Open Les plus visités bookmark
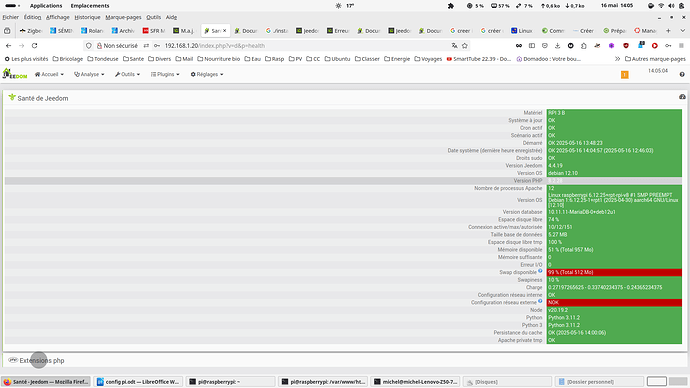This screenshot has height=388, width=690. (26, 59)
